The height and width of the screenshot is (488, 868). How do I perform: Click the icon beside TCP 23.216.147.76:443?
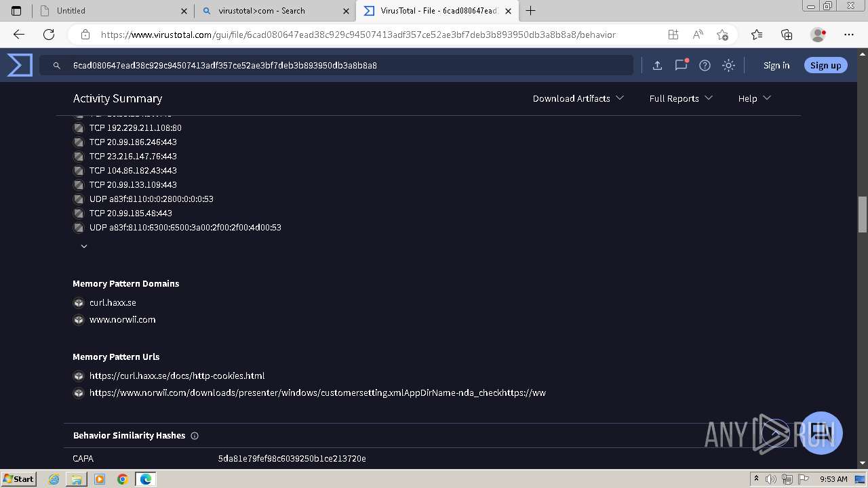click(x=79, y=156)
